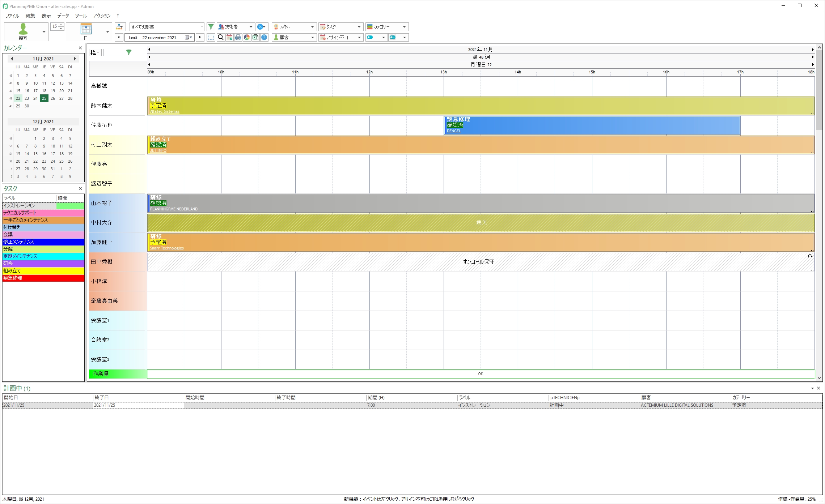Open statistics pie chart icon
The width and height of the screenshot is (825, 504).
(247, 37)
